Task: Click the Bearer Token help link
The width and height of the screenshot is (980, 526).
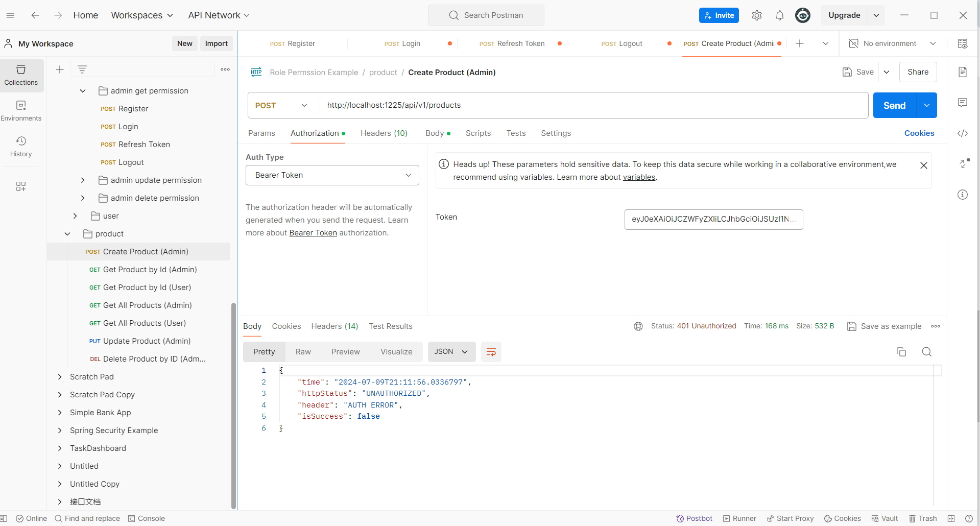Action: [x=313, y=233]
